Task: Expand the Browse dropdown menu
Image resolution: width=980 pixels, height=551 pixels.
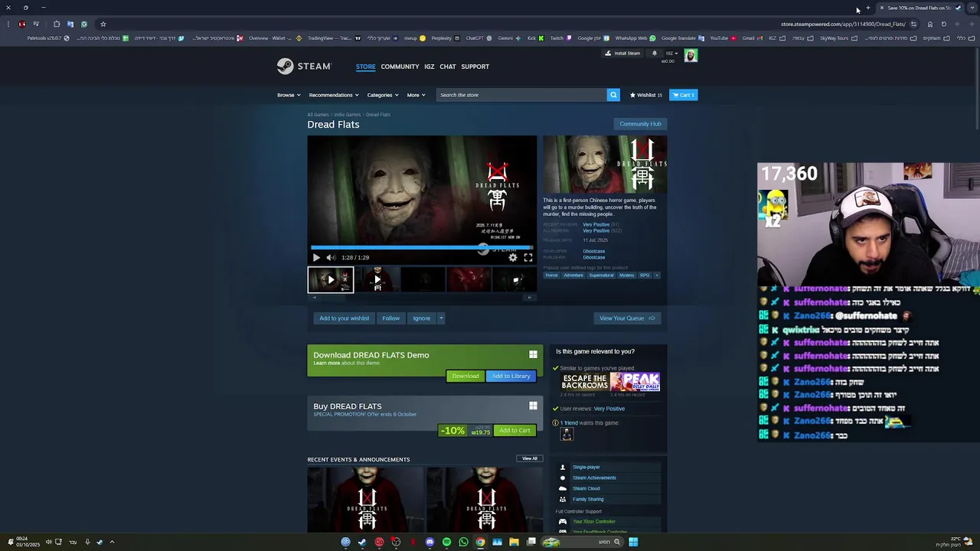Action: tap(289, 95)
